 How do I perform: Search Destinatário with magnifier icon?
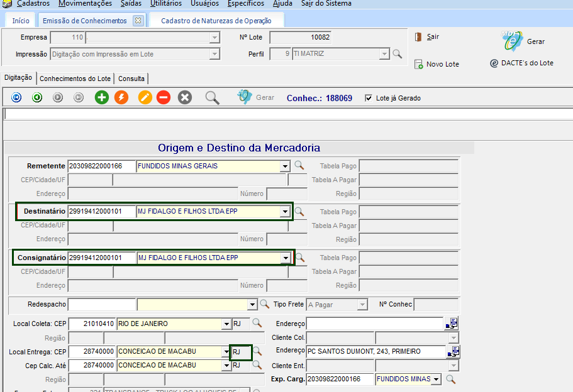[x=299, y=211]
